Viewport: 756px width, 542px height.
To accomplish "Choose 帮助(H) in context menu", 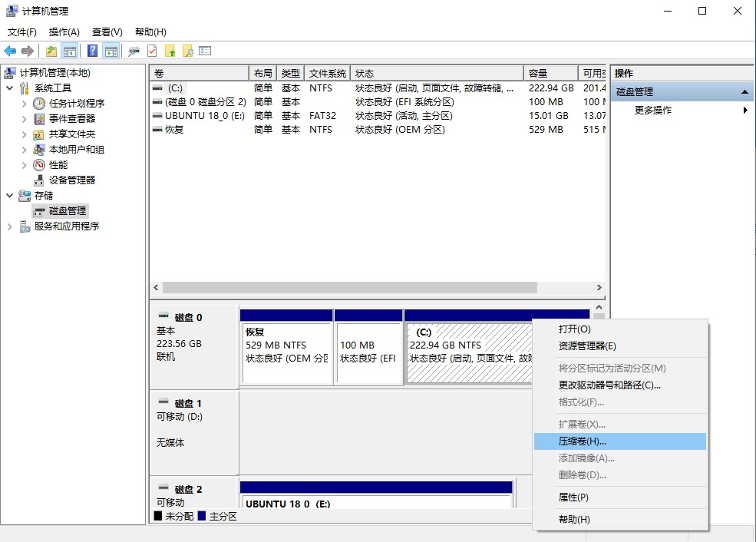I will click(619, 519).
